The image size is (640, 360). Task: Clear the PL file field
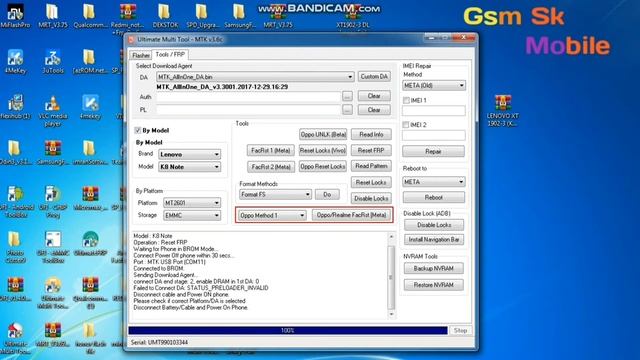(374, 110)
